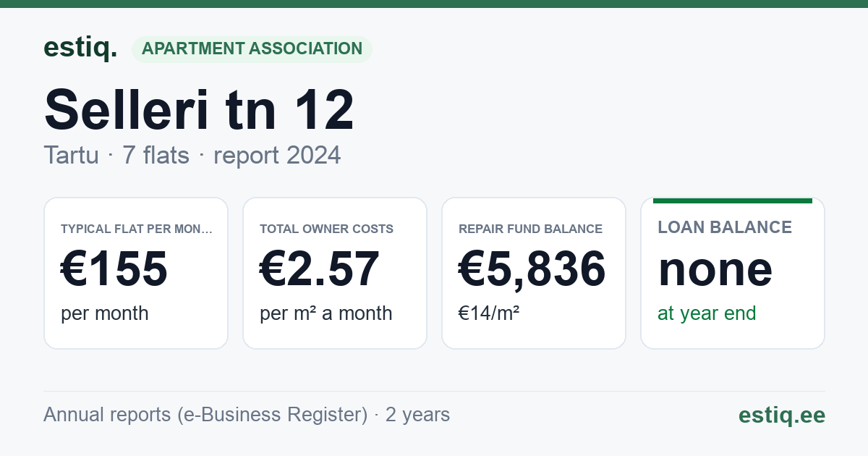
Task: Open the Repair Fund Balance card
Action: click(534, 273)
